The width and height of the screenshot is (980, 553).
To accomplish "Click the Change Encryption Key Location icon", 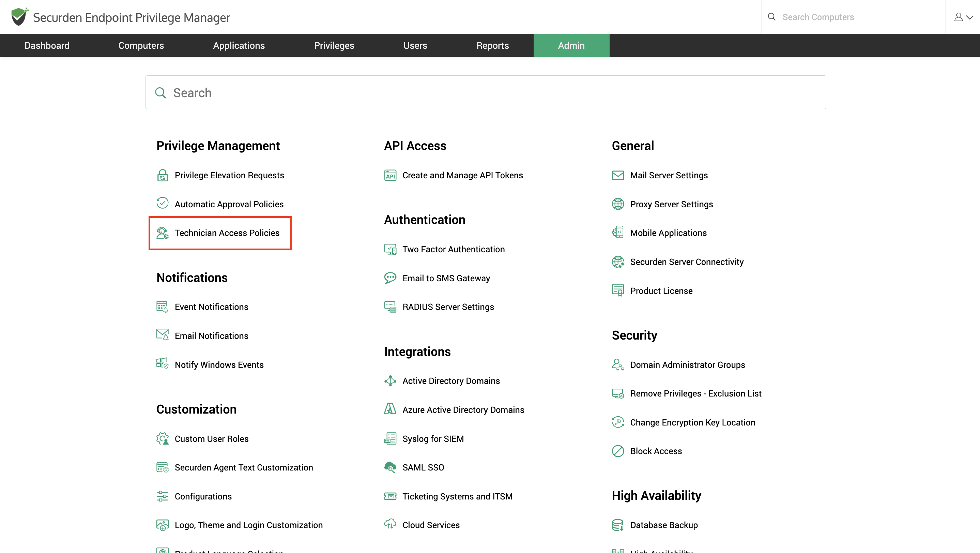I will (618, 422).
